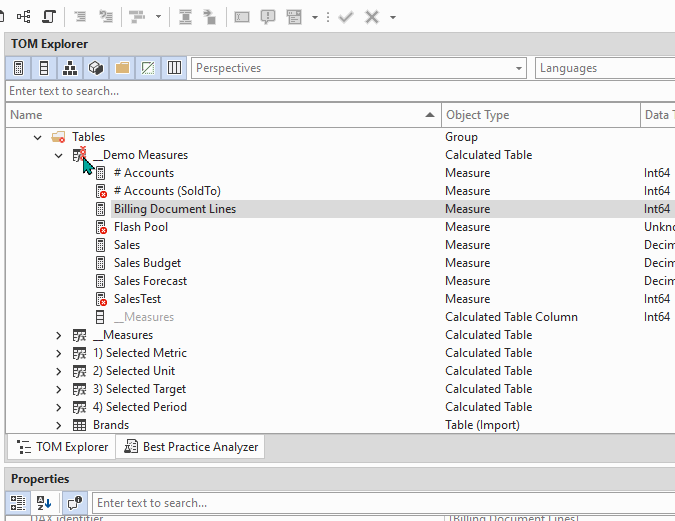The height and width of the screenshot is (521, 675).
Task: Click the format DAX staggered-bars icon
Action: click(137, 17)
